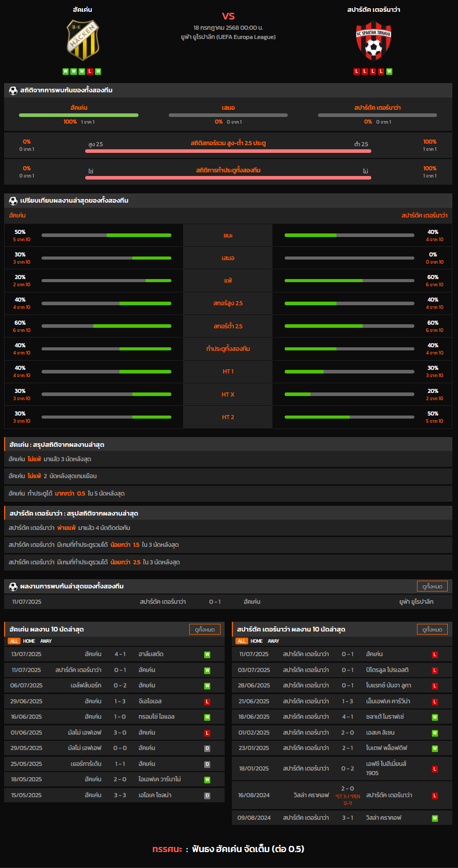Click the 0.5 handicap prediction text at bottom
Viewport: 458px width, 868px height.
(248, 849)
